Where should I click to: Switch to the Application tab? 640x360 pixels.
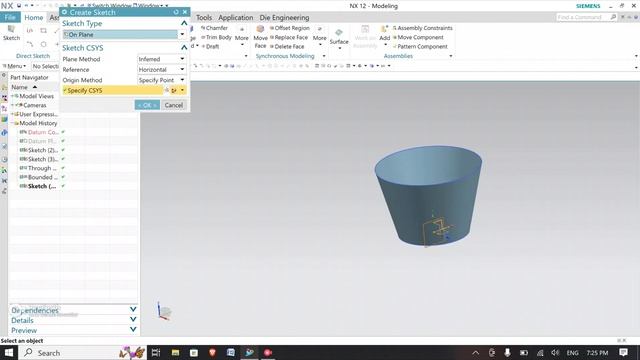[236, 18]
